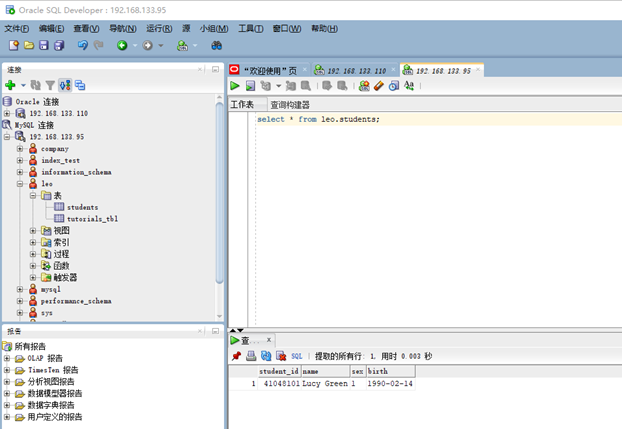The image size is (622, 429).
Task: Open SQL worksheet icon in main toolbar
Action: coord(182,46)
